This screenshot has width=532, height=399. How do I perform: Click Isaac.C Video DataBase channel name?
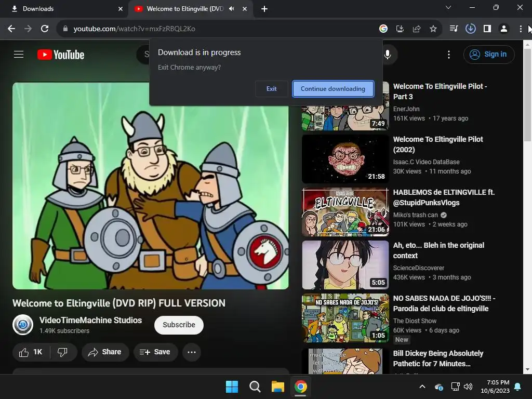click(426, 162)
